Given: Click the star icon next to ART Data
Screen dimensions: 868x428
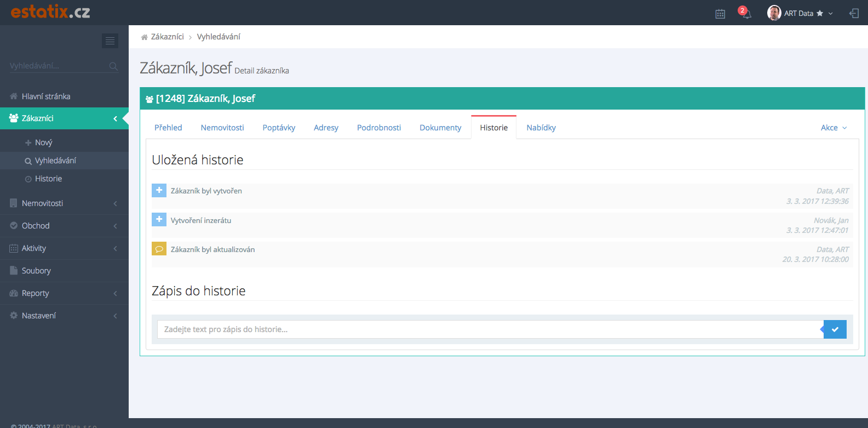Looking at the screenshot, I should (x=820, y=13).
